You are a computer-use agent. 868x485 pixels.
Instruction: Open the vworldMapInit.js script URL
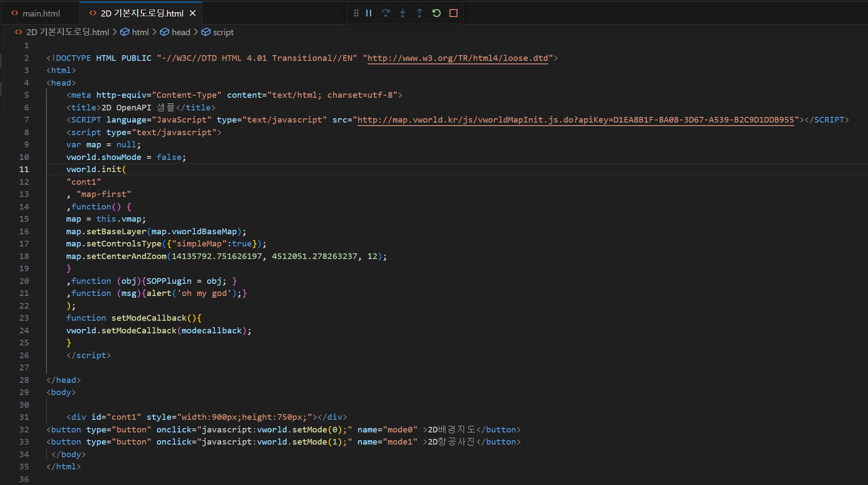575,120
